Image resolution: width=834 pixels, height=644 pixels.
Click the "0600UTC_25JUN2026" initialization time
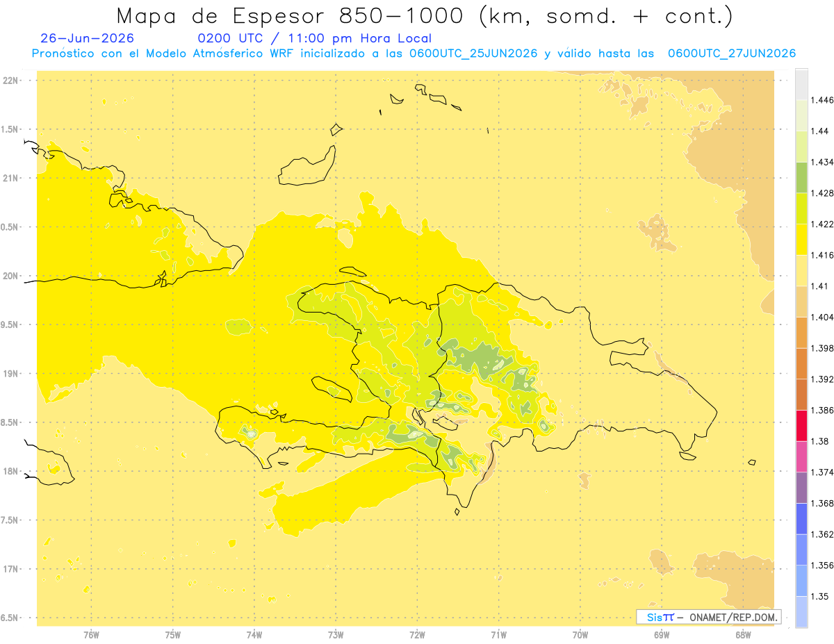click(x=473, y=53)
